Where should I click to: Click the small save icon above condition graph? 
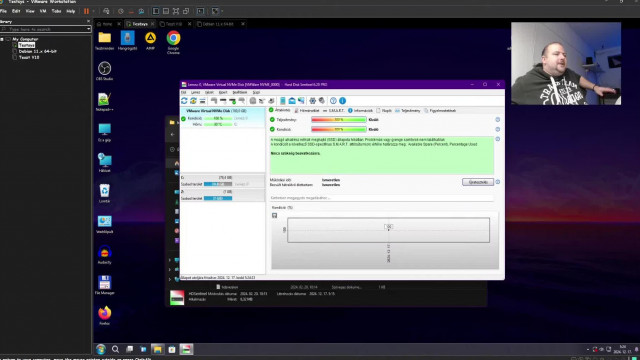click(x=274, y=215)
